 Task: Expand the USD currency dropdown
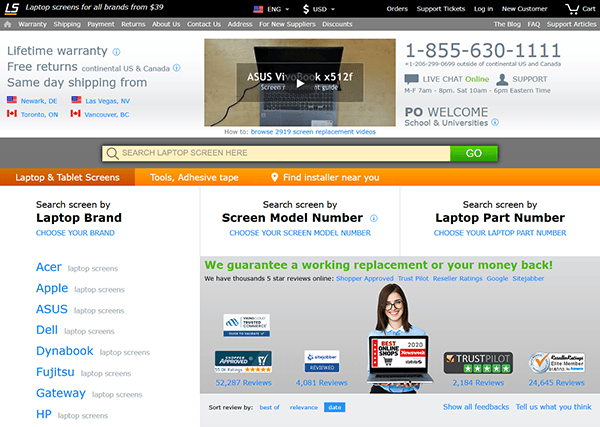click(324, 9)
